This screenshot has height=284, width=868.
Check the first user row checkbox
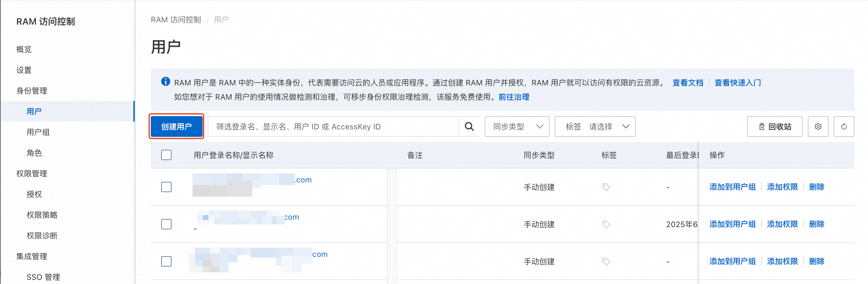pyautogui.click(x=166, y=187)
